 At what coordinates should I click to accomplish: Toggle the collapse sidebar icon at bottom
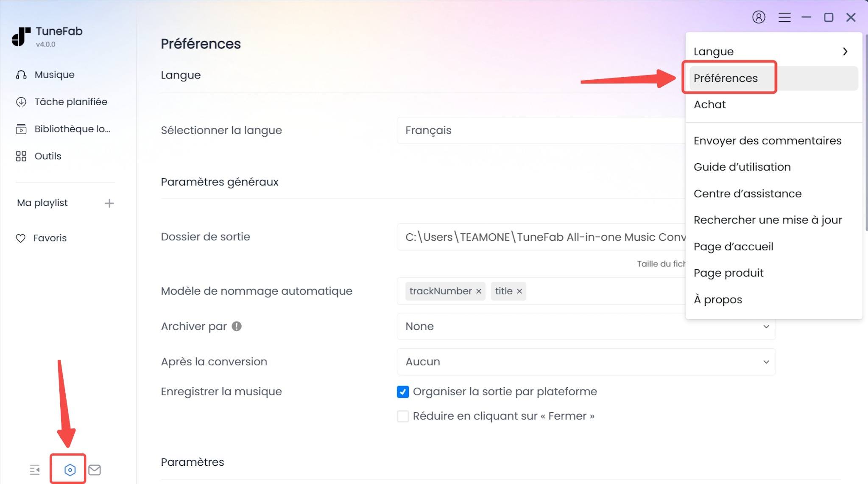[x=35, y=470]
